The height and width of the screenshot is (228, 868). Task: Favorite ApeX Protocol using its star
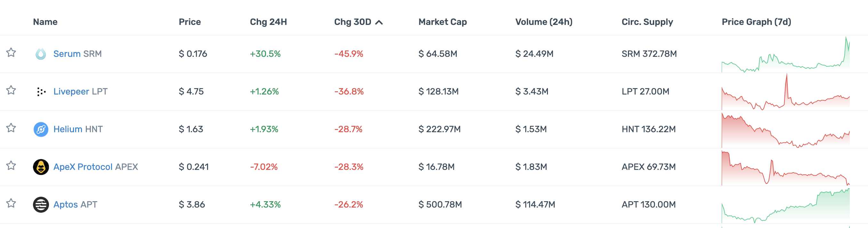11,165
